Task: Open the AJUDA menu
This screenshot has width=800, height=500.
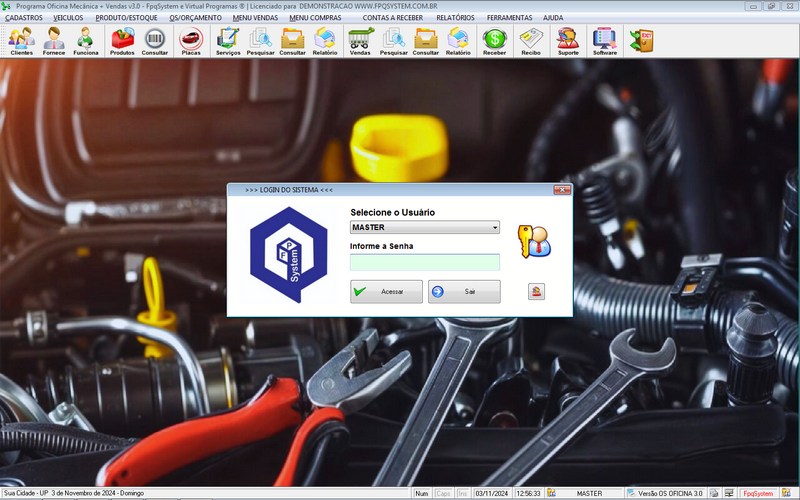Action: click(x=553, y=18)
